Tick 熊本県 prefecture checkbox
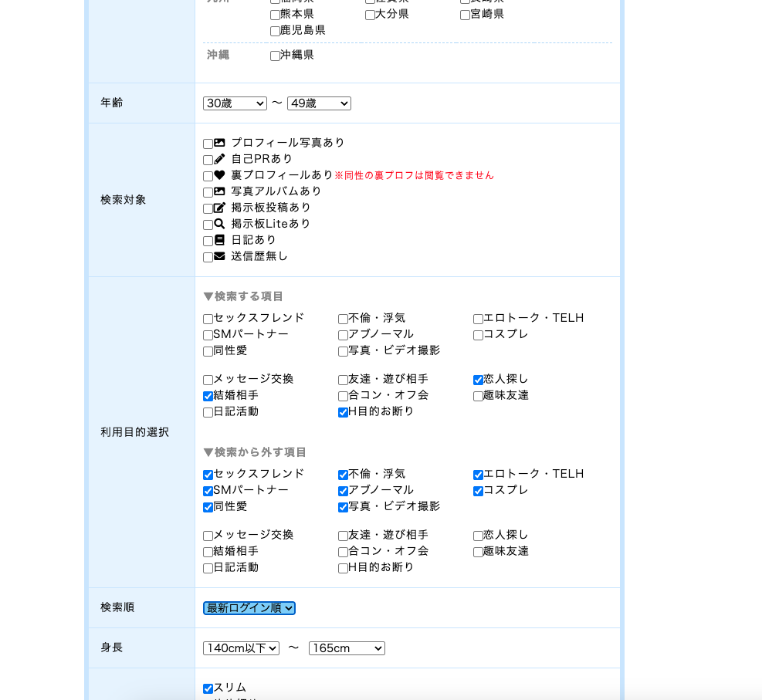The width and height of the screenshot is (762, 700). [275, 15]
